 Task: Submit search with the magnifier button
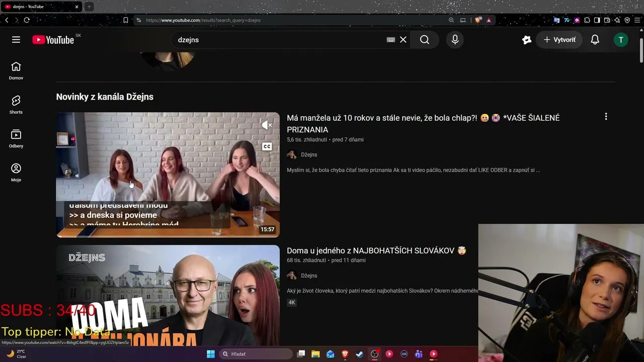(425, 40)
